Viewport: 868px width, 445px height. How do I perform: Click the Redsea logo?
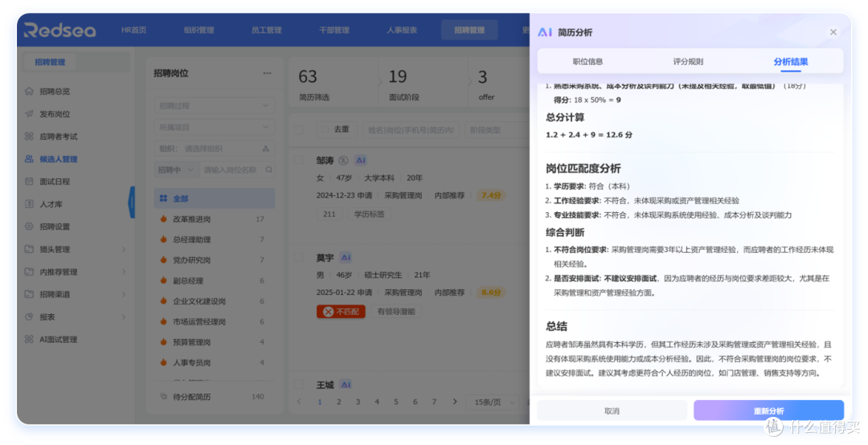(x=59, y=30)
